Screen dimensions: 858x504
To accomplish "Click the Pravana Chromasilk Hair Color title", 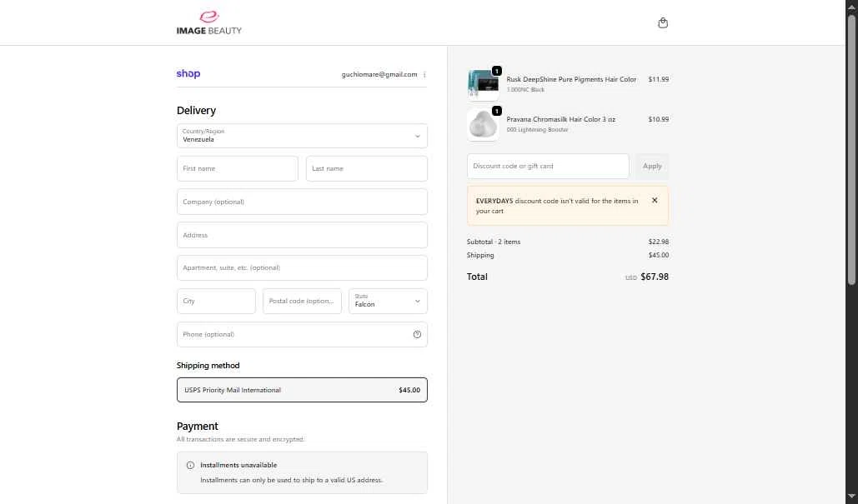I will point(561,119).
